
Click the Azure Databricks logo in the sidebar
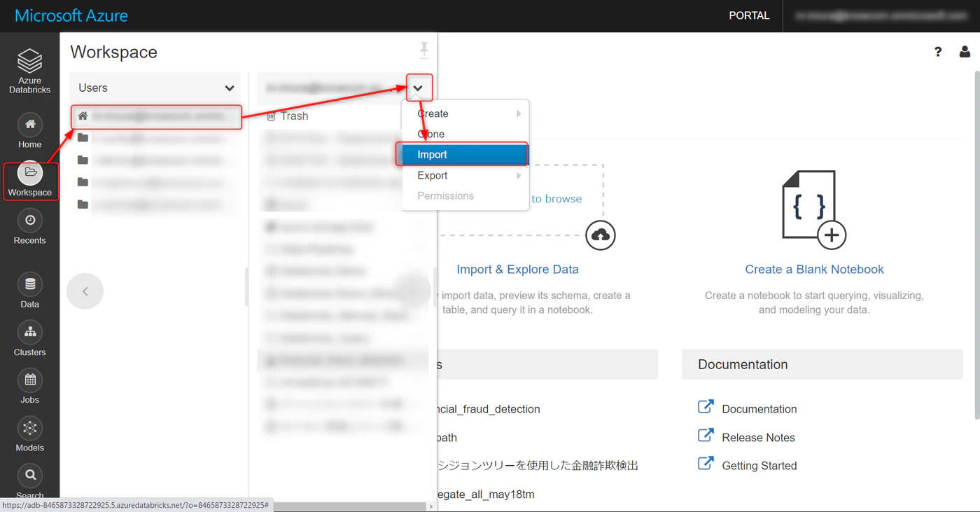pos(29,70)
